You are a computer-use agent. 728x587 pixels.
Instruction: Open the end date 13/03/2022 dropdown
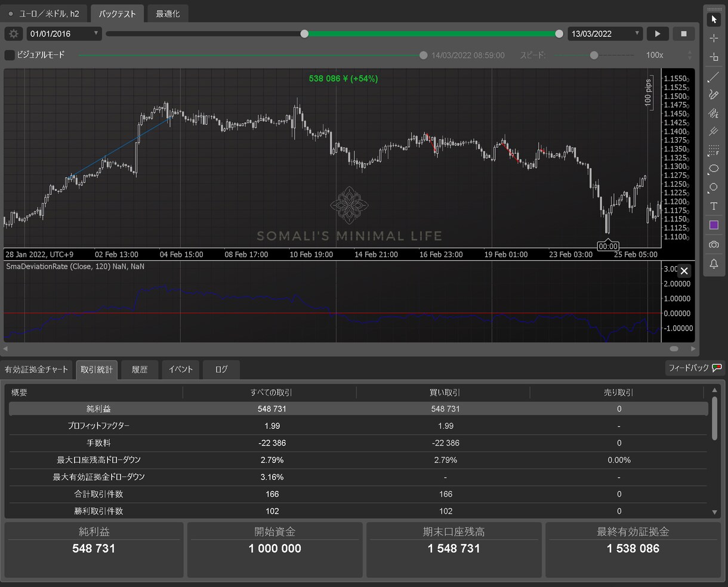[x=605, y=34]
